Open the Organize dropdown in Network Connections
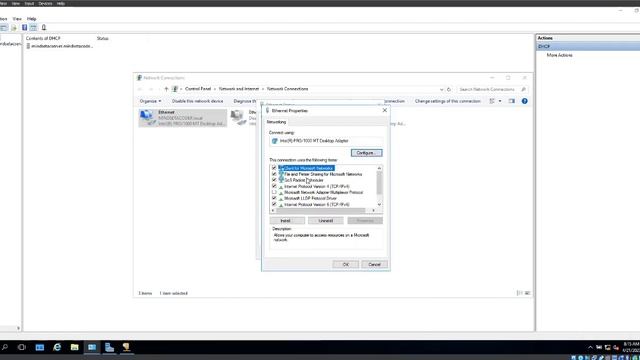Image resolution: width=640 pixels, height=360 pixels. (150, 101)
